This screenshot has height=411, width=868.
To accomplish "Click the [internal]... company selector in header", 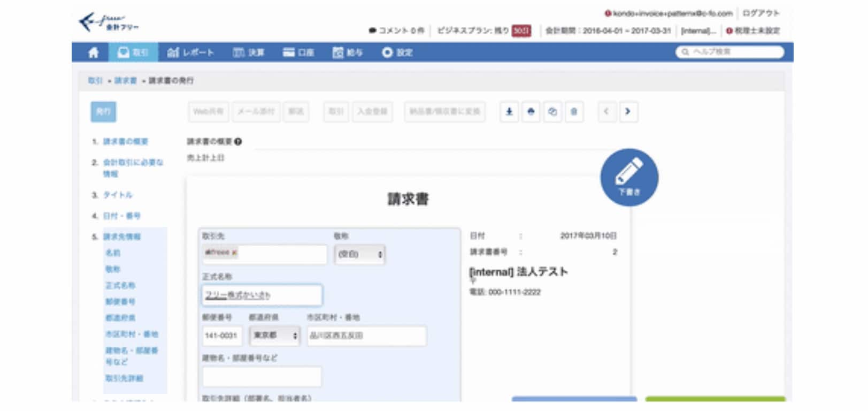I will (x=698, y=31).
